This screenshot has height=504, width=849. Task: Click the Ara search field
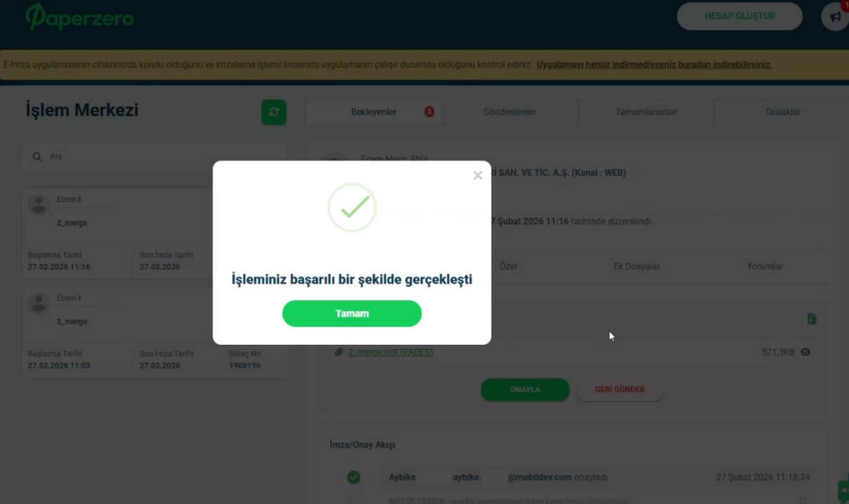coord(154,157)
